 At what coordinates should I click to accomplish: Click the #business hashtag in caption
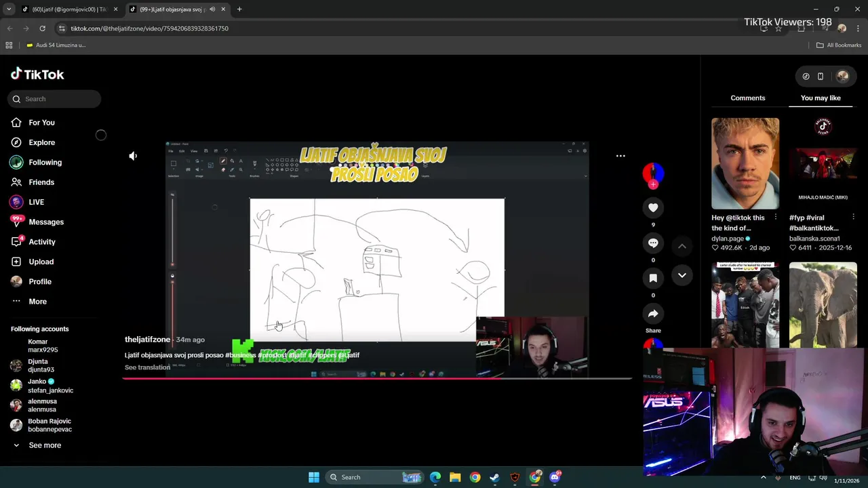[x=241, y=355]
